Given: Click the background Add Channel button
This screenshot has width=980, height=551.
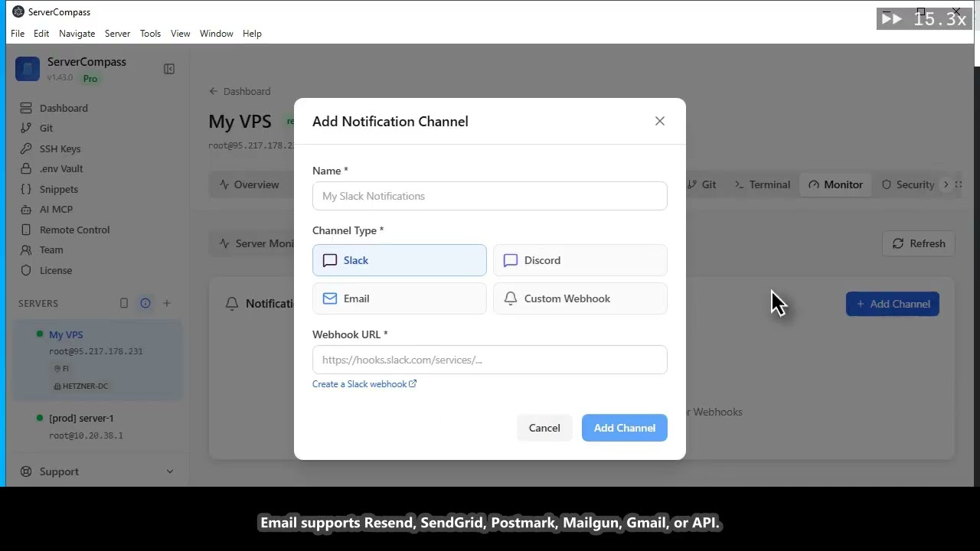Looking at the screenshot, I should (893, 304).
